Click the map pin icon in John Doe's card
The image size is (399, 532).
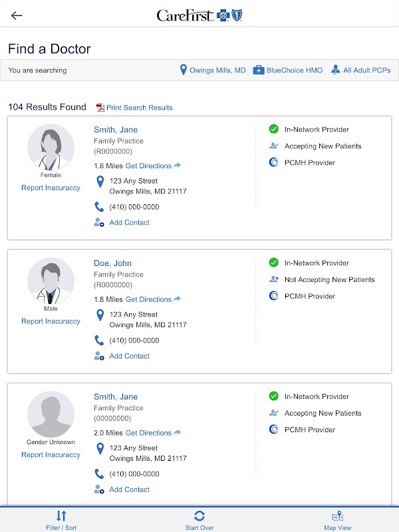tap(100, 315)
